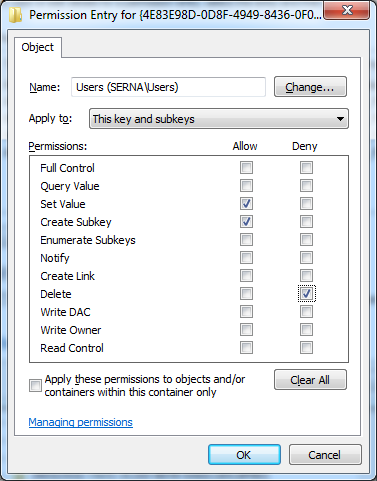This screenshot has width=377, height=481.
Task: Check Deny for Query Value
Action: 306,186
